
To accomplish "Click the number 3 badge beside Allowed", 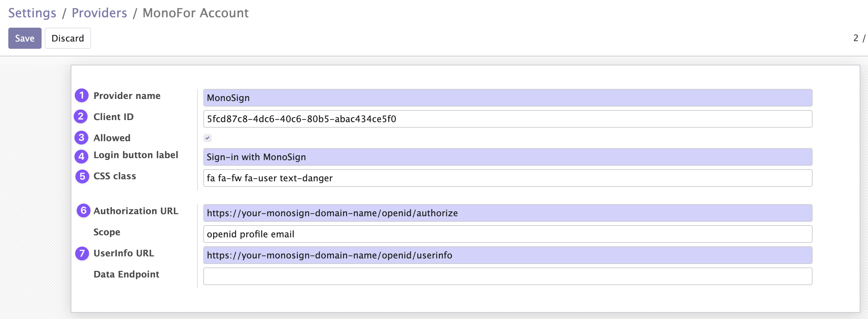I will coord(81,138).
